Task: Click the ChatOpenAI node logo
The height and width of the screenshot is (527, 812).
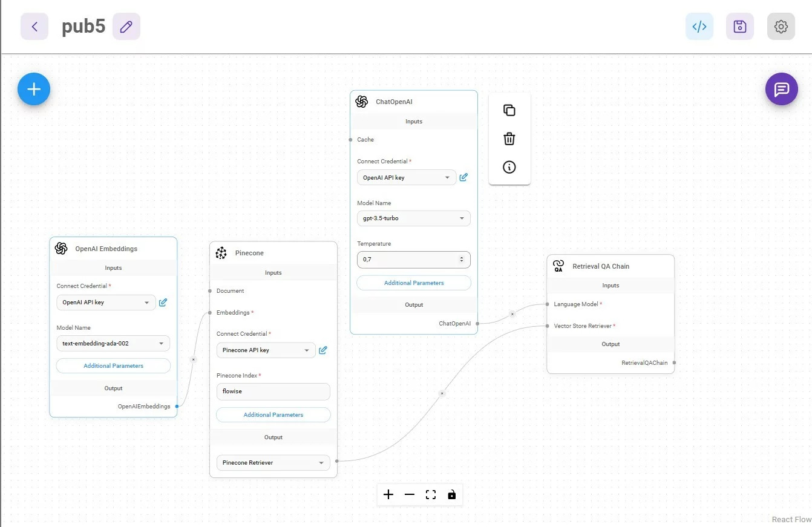Action: (x=362, y=102)
